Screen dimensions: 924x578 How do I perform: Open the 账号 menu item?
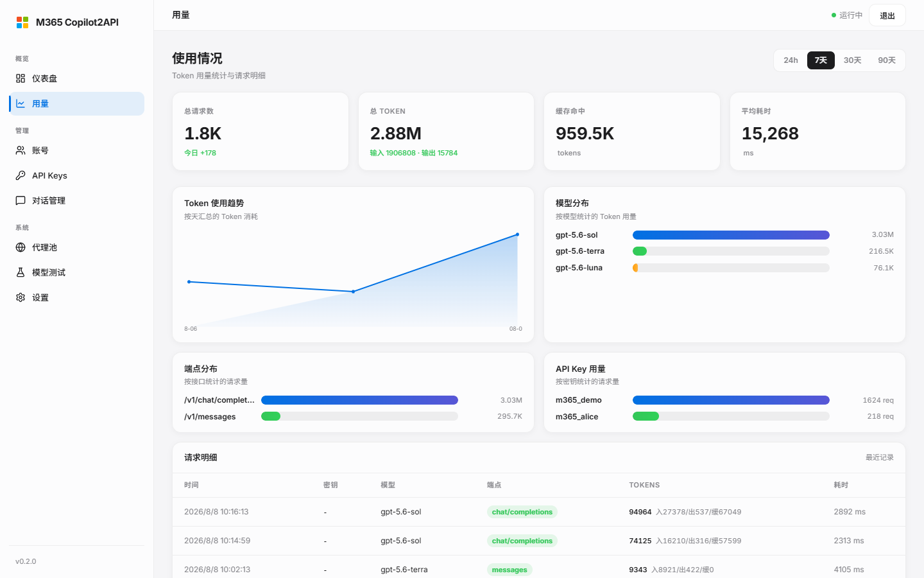[76, 150]
